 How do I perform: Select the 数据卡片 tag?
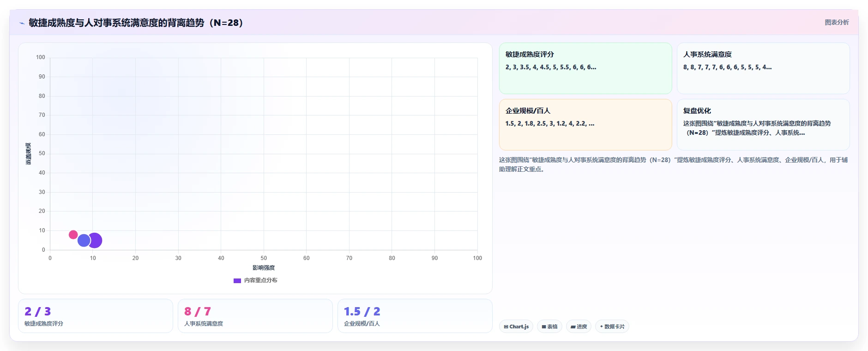[612, 327]
